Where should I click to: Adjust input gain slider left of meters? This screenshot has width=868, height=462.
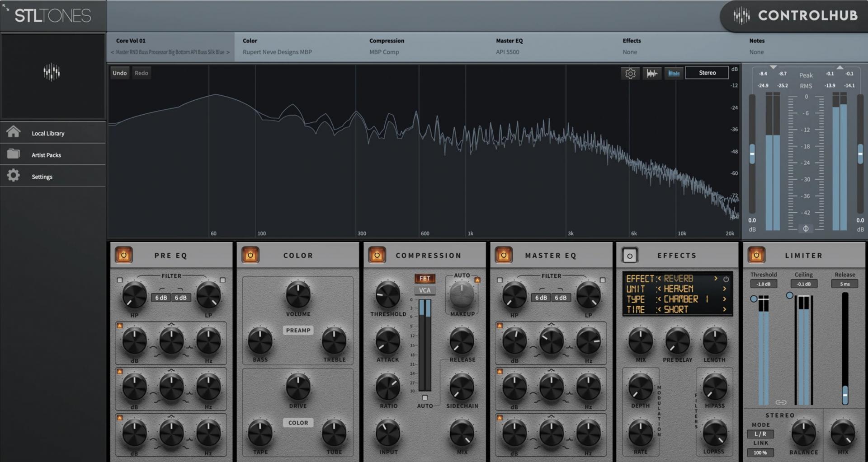click(752, 154)
